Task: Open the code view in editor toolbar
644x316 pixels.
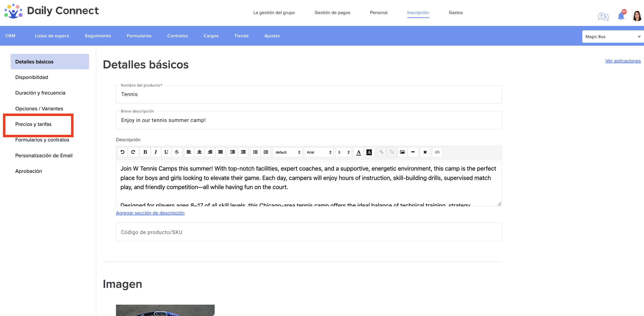Action: 437,152
